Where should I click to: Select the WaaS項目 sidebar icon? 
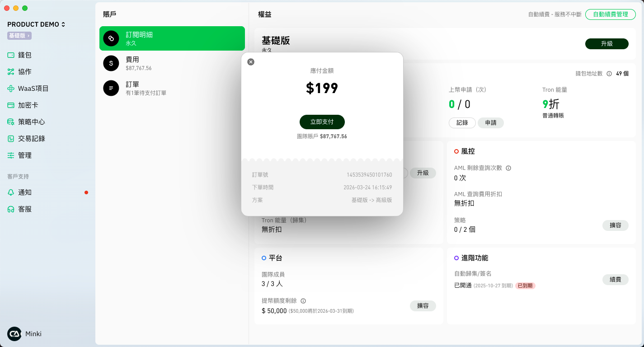pyautogui.click(x=11, y=89)
